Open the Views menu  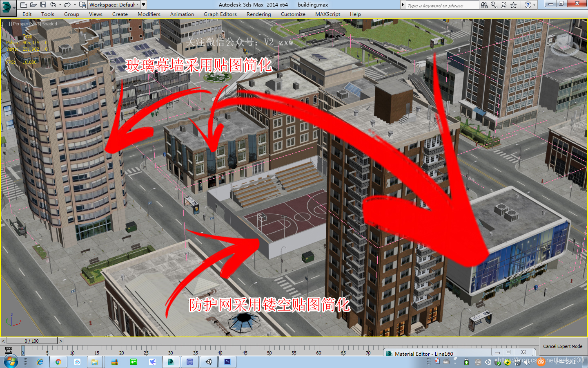tap(96, 14)
